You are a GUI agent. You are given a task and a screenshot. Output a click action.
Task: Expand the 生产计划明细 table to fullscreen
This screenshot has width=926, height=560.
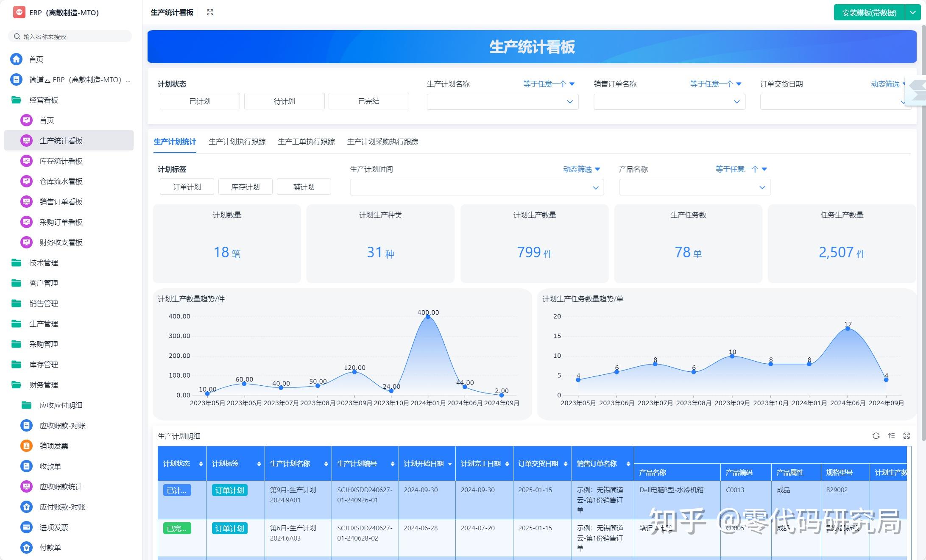point(907,435)
